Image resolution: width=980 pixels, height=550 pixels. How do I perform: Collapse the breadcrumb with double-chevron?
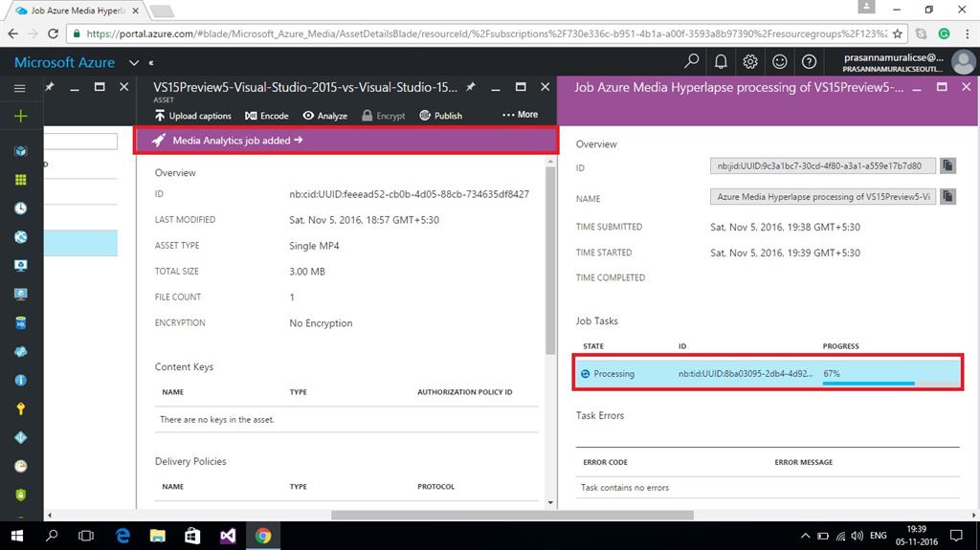151,62
